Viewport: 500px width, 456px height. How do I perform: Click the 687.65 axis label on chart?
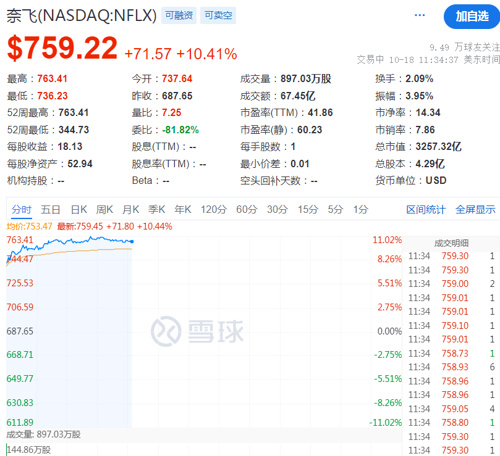coord(20,331)
